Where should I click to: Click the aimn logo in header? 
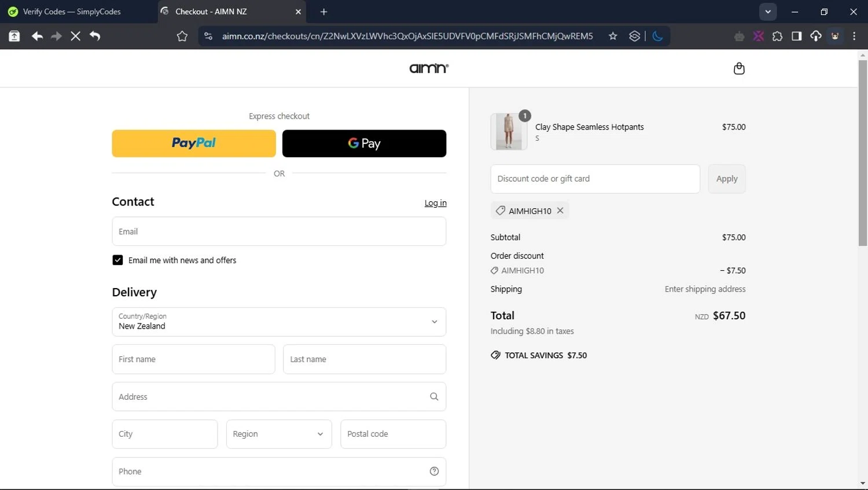[429, 68]
